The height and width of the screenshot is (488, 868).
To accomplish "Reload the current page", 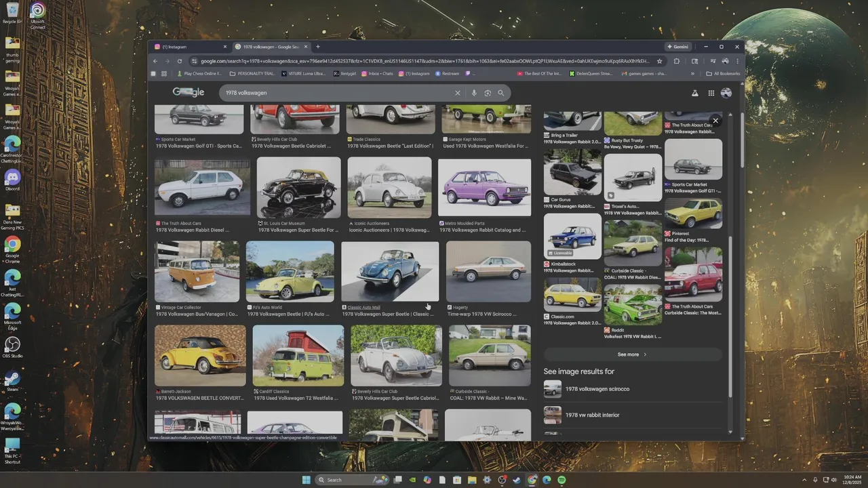I will [x=180, y=61].
